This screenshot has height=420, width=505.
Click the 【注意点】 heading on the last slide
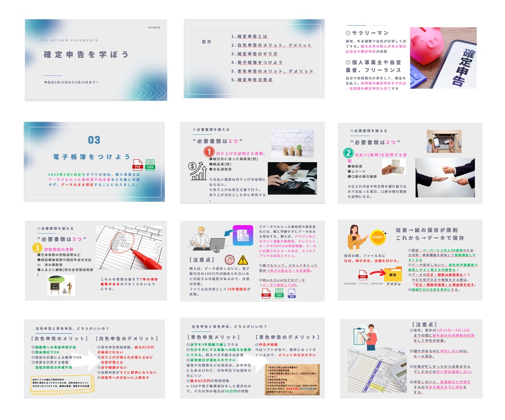(x=425, y=324)
